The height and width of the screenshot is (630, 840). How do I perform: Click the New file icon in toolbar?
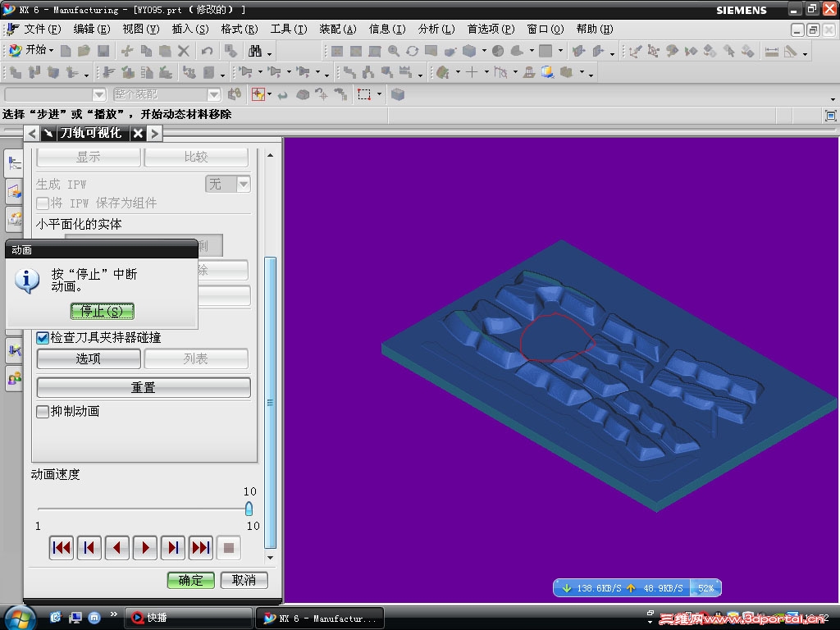click(66, 51)
